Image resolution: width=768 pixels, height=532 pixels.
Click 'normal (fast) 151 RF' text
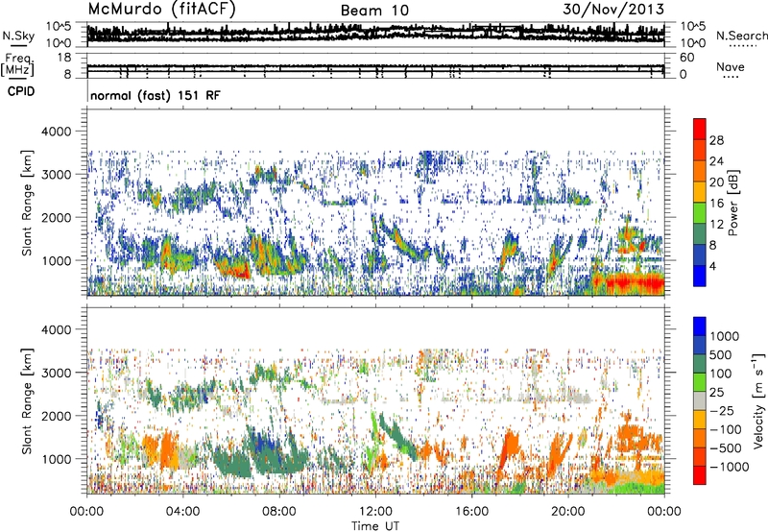coord(156,95)
